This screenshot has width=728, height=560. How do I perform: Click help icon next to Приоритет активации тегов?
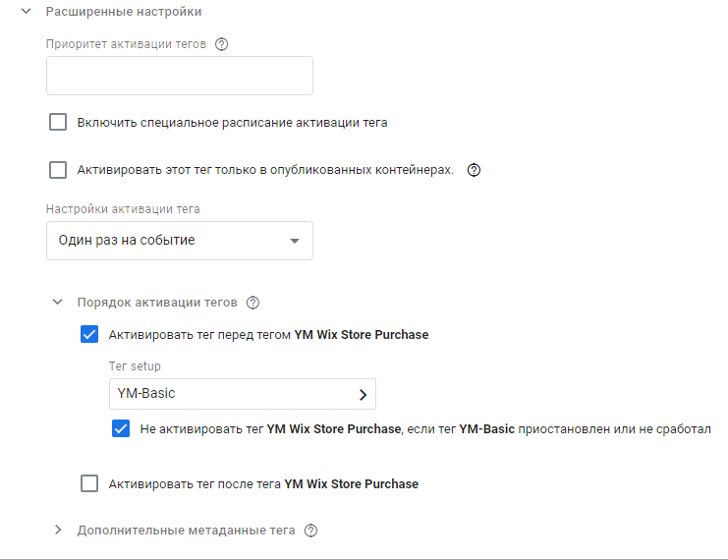click(x=221, y=44)
